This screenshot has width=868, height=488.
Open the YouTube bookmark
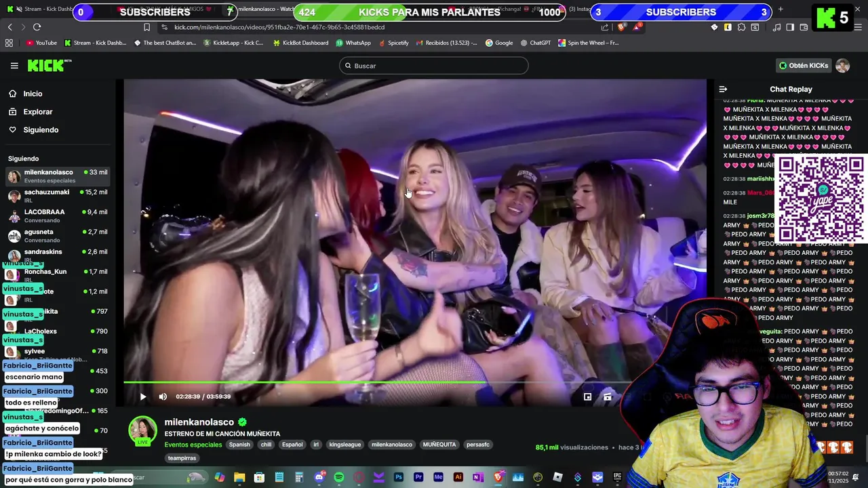[41, 43]
